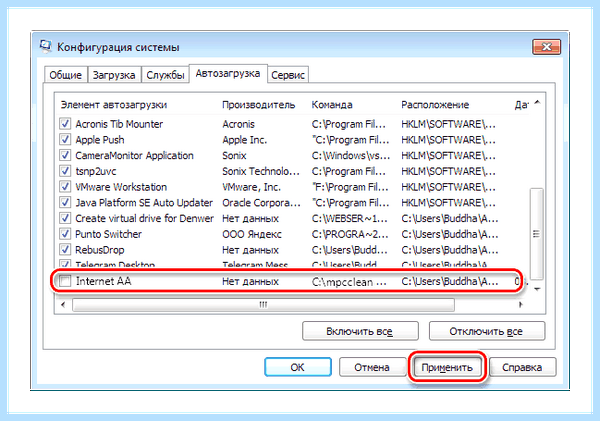Click the C:\mpcclean command cell
The height and width of the screenshot is (421, 600).
349,281
